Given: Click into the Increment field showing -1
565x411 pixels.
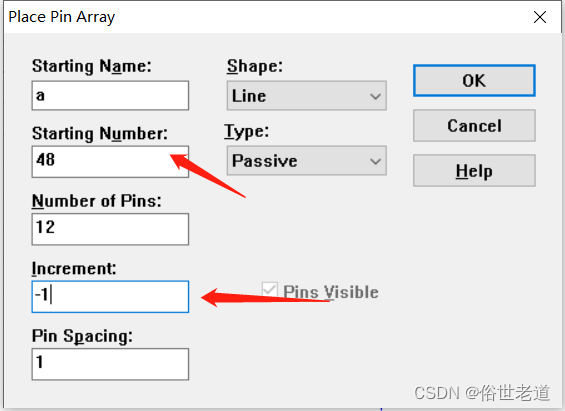Looking at the screenshot, I should pos(110,297).
